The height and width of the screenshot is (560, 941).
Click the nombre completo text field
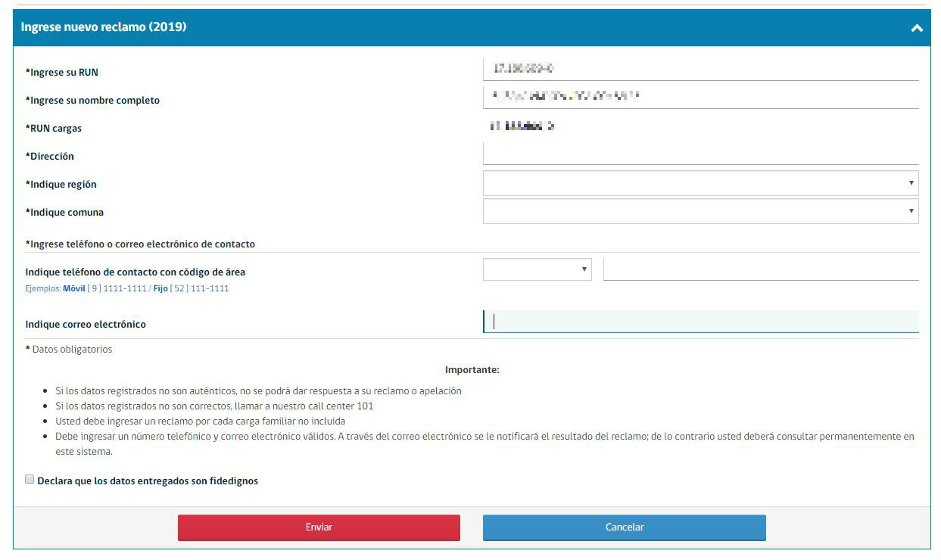(700, 97)
